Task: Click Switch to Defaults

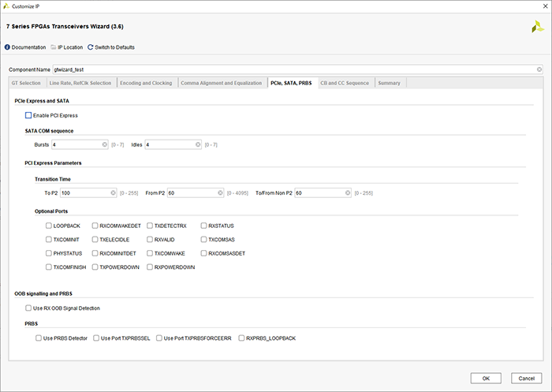Action: [x=115, y=47]
